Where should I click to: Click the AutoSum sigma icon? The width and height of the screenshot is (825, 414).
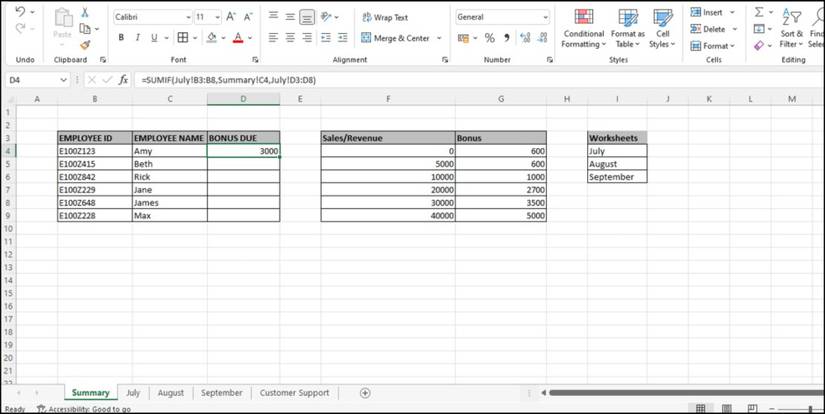tap(759, 12)
